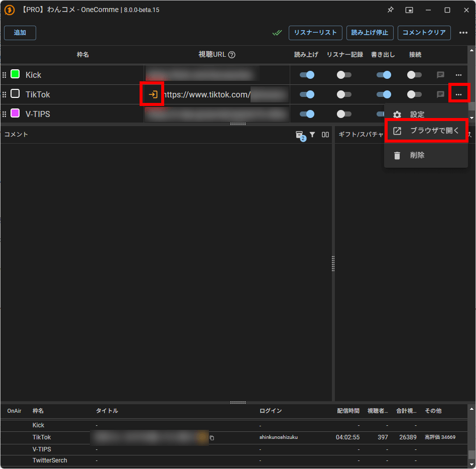Image resolution: width=476 pixels, height=469 pixels.
Task: Click the comment list icon with badge 2
Action: [300, 136]
